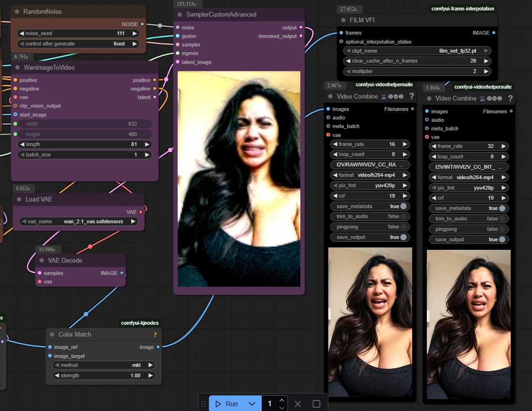Open help on the right Video Combine node
532x411 pixels.
510,99
